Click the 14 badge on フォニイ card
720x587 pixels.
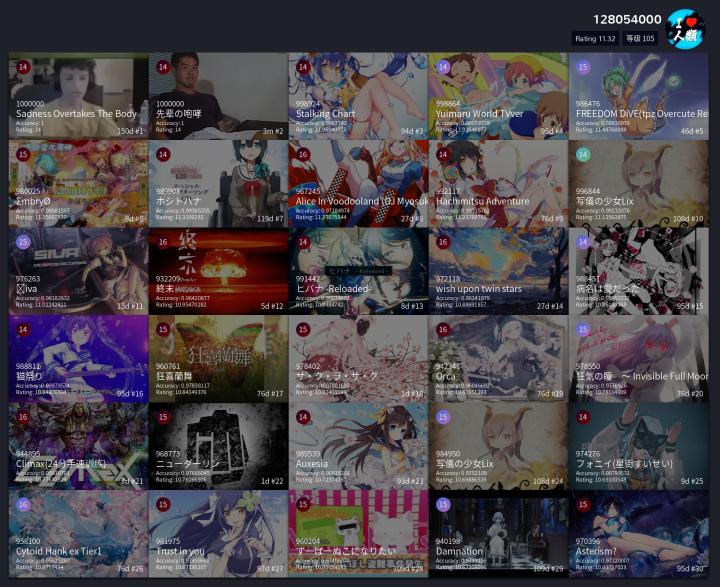[583, 417]
